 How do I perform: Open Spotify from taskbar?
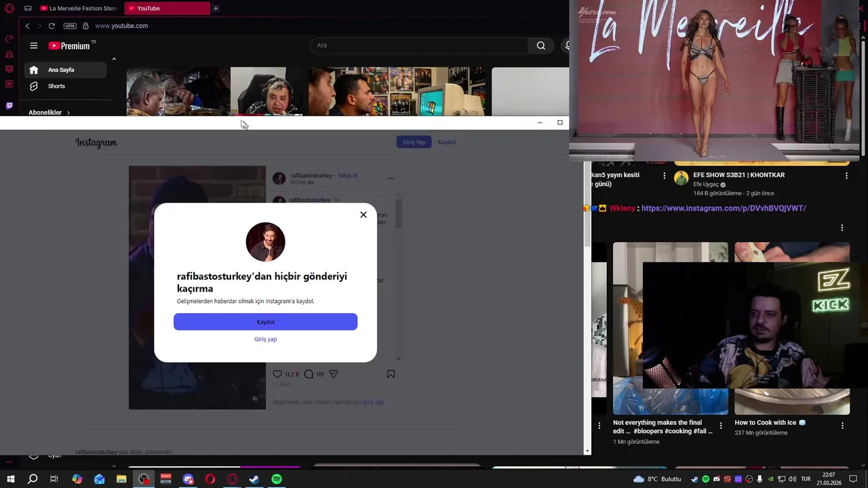pyautogui.click(x=277, y=479)
